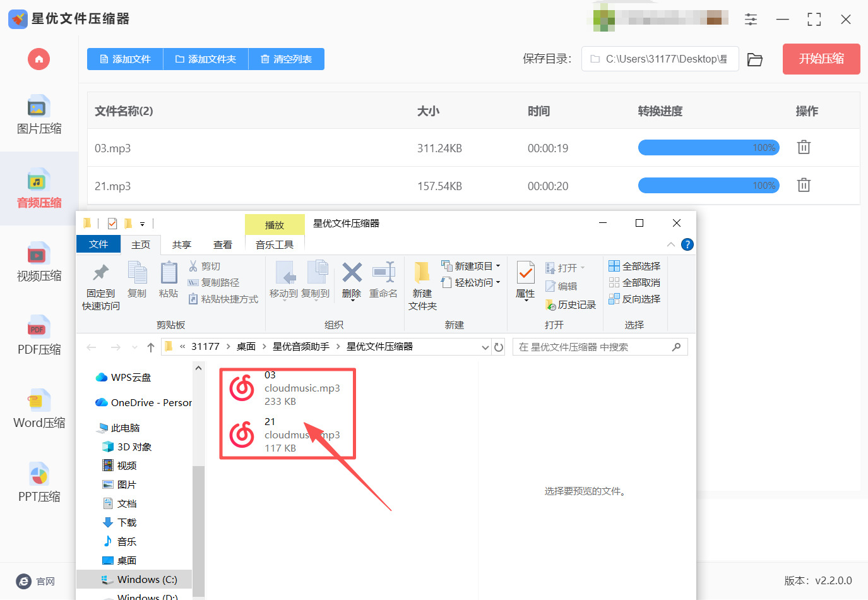Click the 星优音频助手 breadcrumb segment
868x600 pixels.
[301, 347]
